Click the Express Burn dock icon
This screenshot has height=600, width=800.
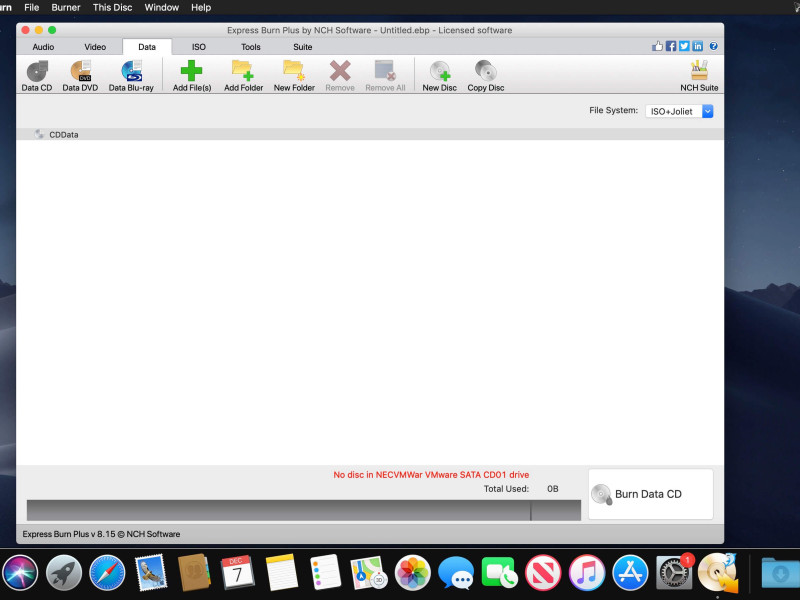point(718,573)
